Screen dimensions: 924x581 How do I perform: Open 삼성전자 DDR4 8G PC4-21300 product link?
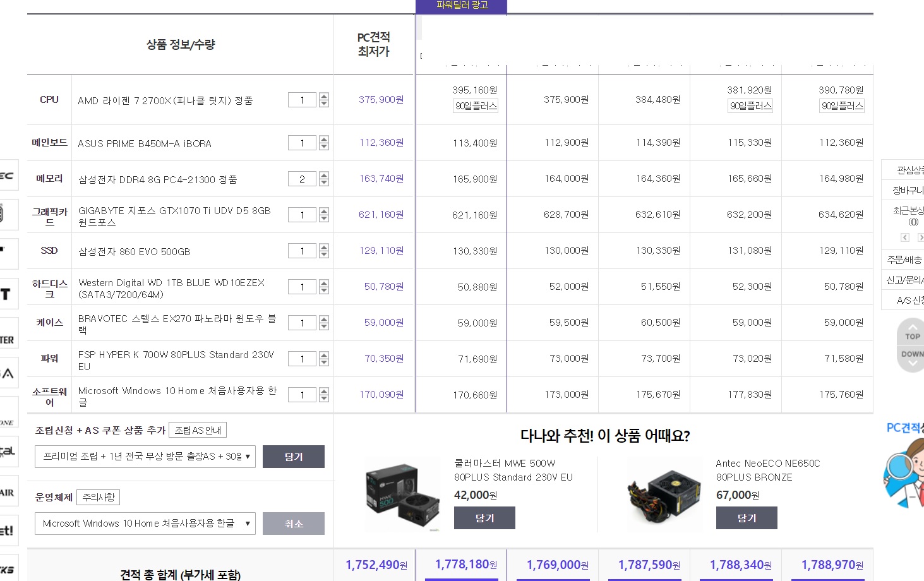point(157,179)
